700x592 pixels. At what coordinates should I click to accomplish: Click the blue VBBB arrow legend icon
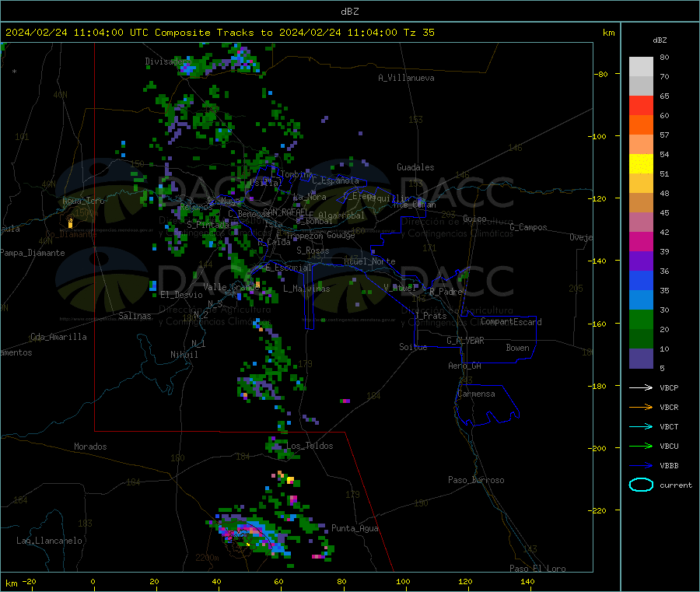(641, 466)
